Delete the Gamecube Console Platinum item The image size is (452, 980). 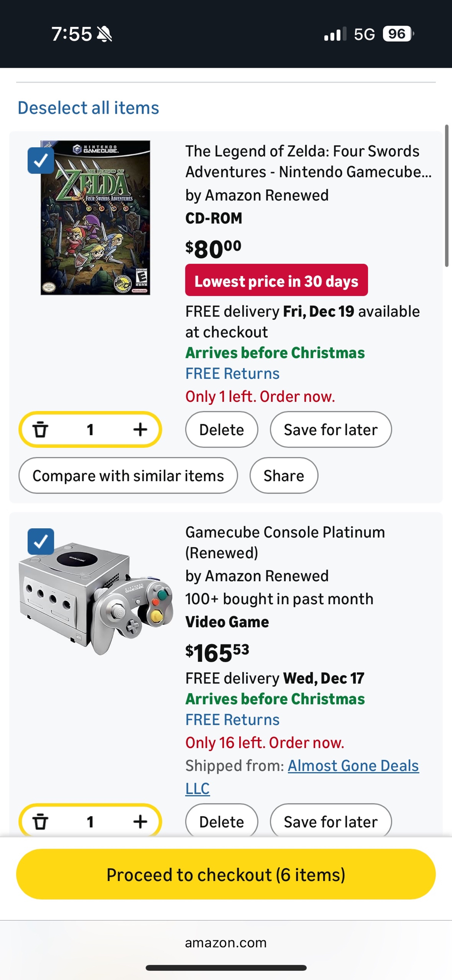click(x=221, y=821)
